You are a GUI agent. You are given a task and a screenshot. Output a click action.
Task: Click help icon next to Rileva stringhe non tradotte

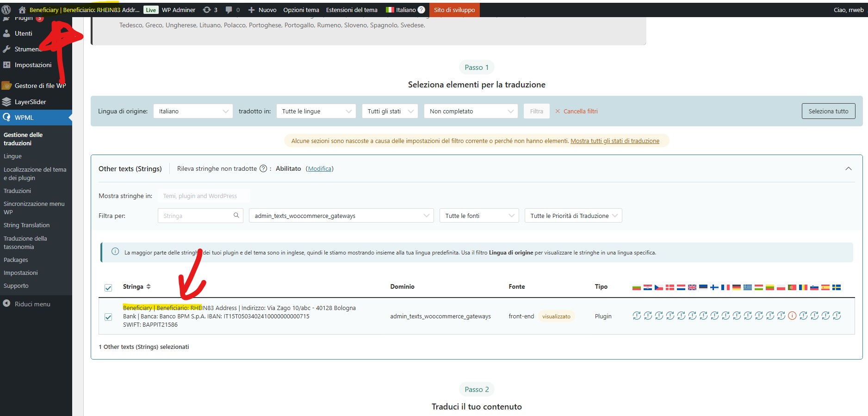click(x=263, y=168)
